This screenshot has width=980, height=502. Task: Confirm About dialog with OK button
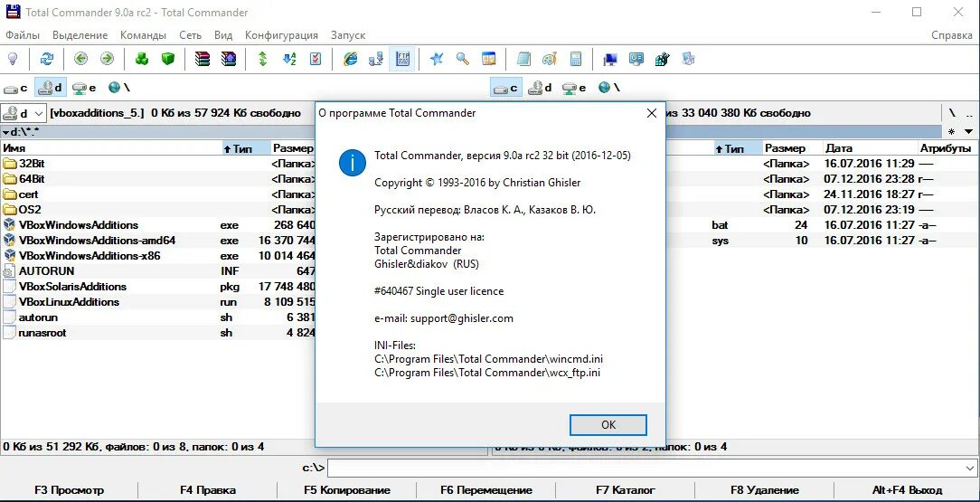point(608,424)
